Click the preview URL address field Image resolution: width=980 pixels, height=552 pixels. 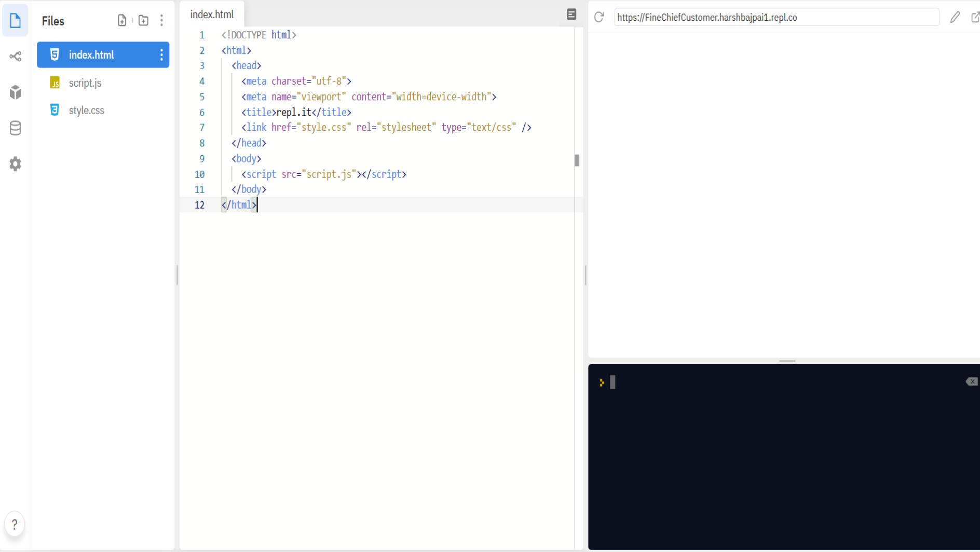click(776, 18)
